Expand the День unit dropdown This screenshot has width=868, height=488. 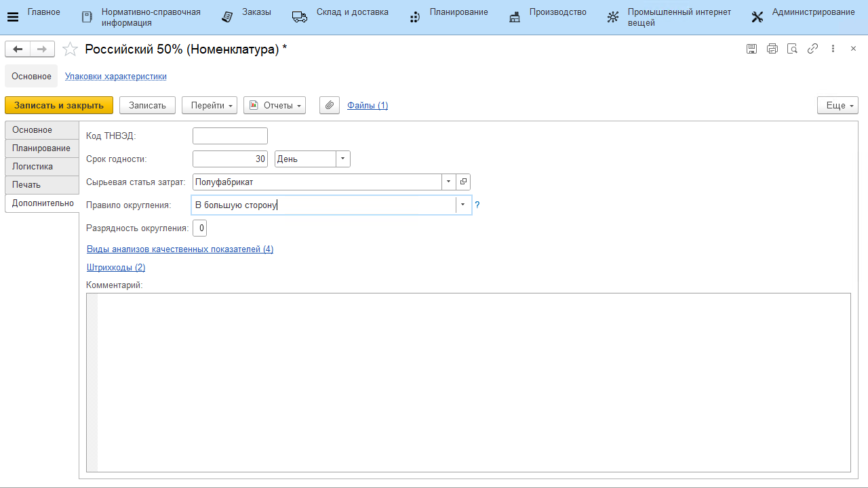point(343,159)
